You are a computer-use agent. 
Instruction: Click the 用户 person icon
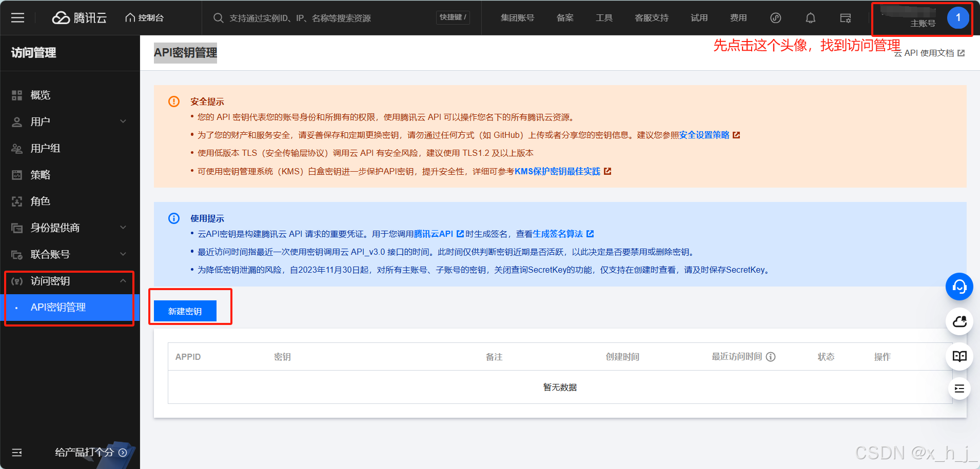[17, 121]
